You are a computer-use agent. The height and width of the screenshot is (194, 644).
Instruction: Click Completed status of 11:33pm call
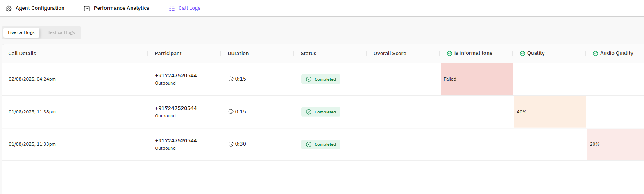coord(321,144)
